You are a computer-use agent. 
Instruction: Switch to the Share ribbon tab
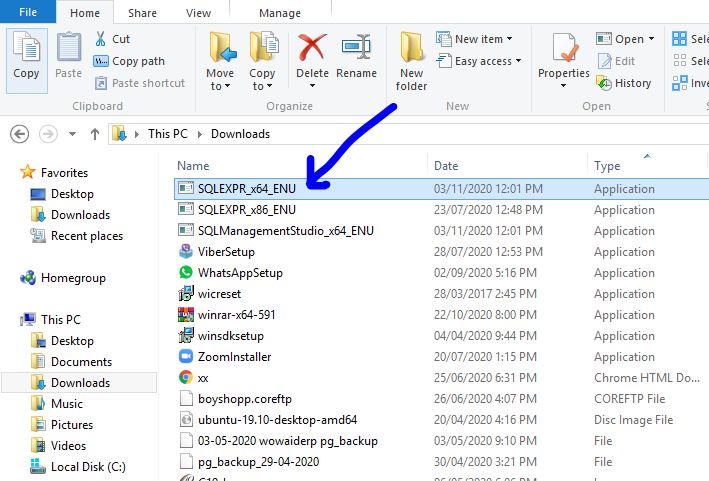142,13
